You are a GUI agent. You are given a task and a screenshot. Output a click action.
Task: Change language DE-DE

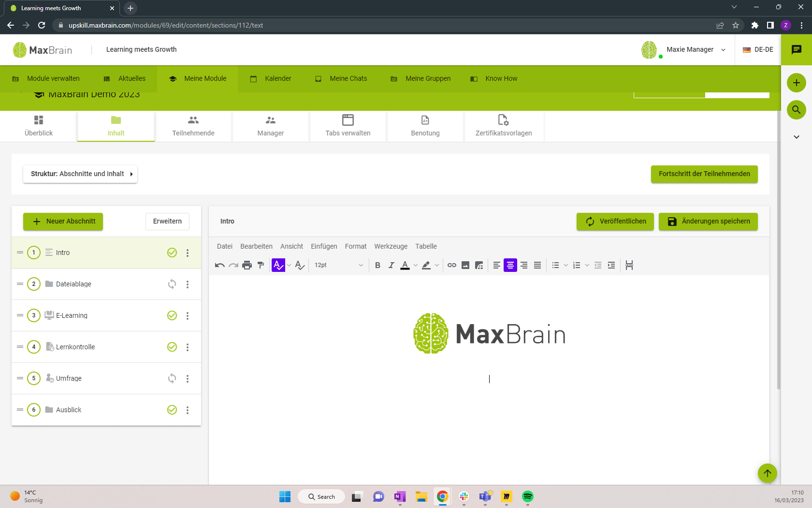coord(758,49)
